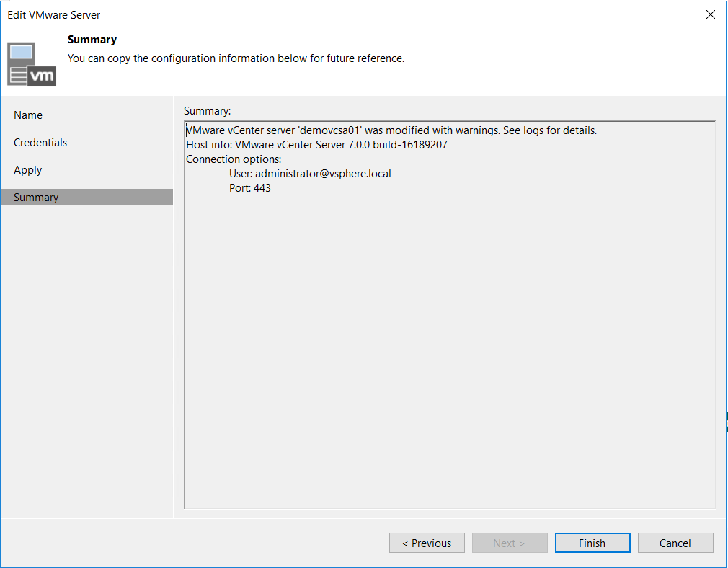
Task: Click the Edit VMware Server window title
Action: pyautogui.click(x=54, y=15)
